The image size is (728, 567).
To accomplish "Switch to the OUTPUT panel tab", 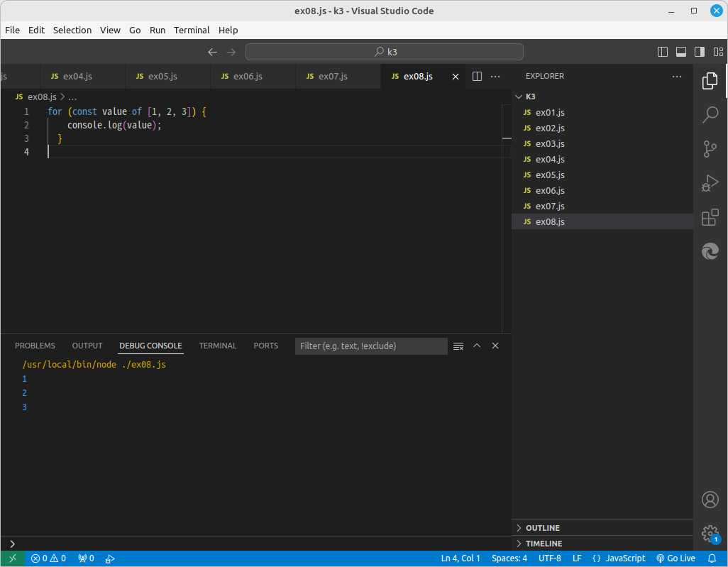I will click(x=87, y=346).
